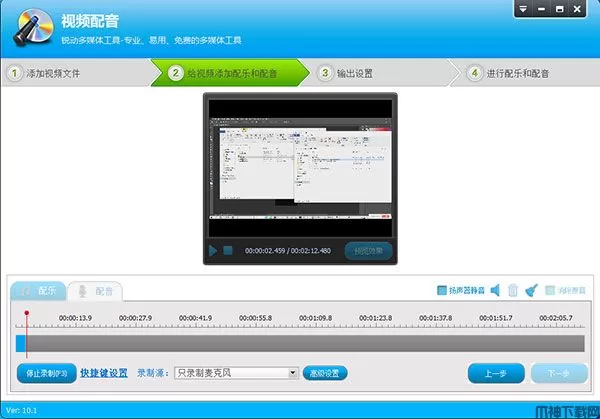600x419 pixels.
Task: Open the title bar options menu arrow
Action: coord(523,10)
